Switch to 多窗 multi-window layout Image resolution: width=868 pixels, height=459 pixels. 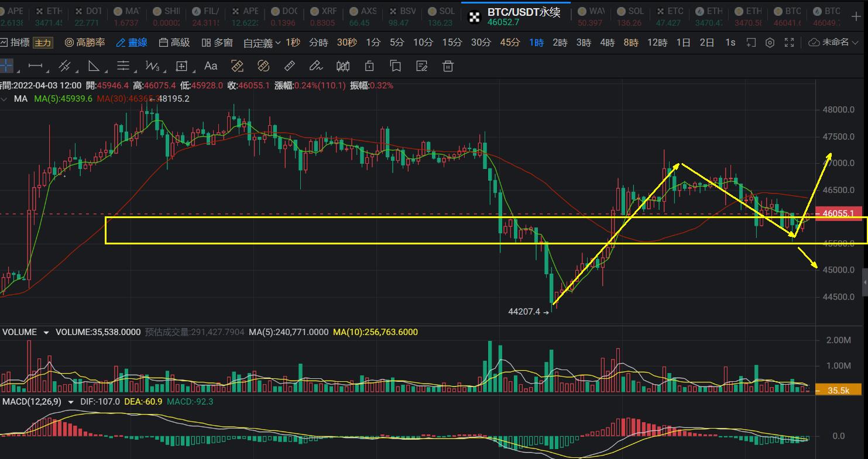(x=217, y=43)
